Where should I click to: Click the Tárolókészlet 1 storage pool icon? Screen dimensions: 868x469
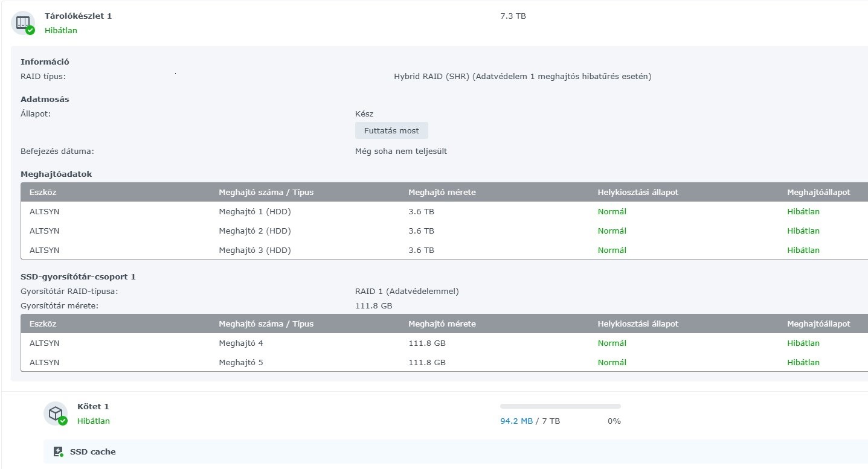coord(23,23)
